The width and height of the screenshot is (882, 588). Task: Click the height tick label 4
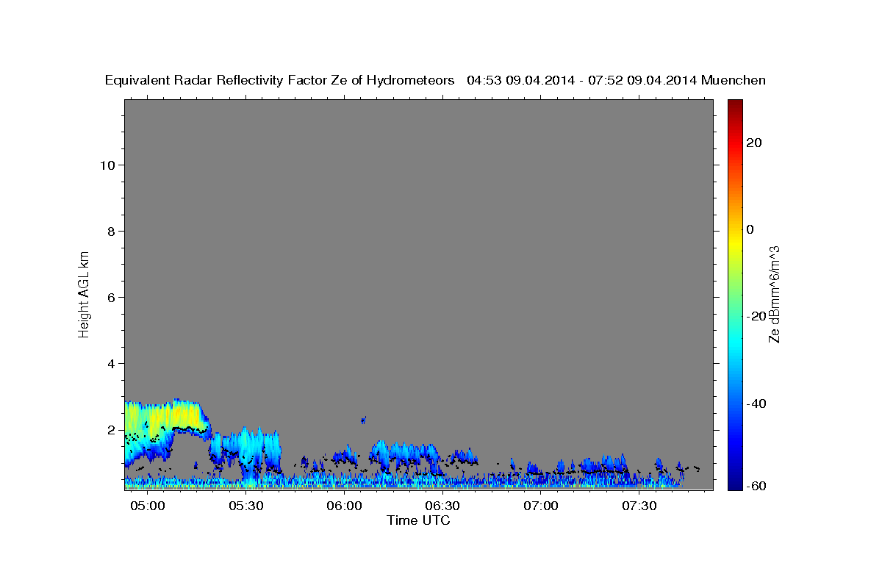tap(110, 363)
